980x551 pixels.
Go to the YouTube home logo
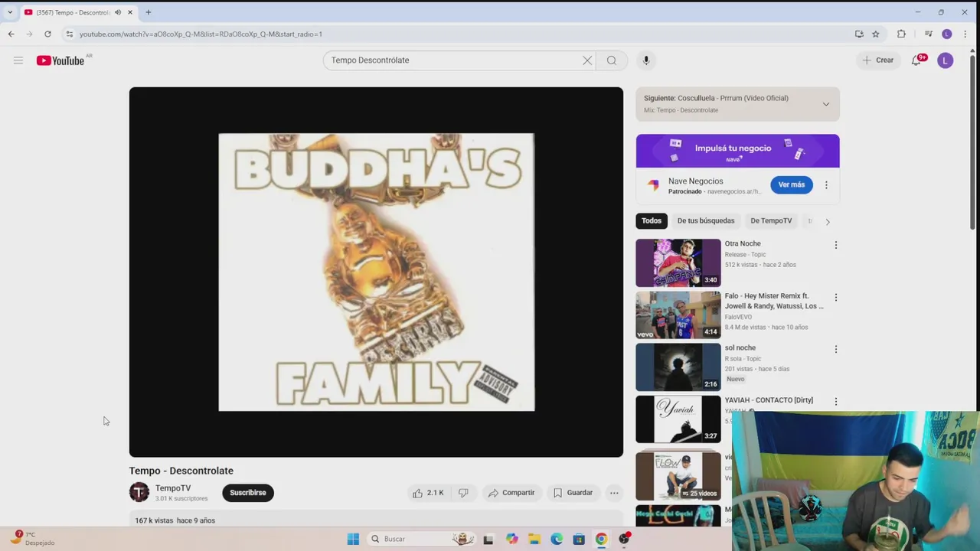[60, 60]
